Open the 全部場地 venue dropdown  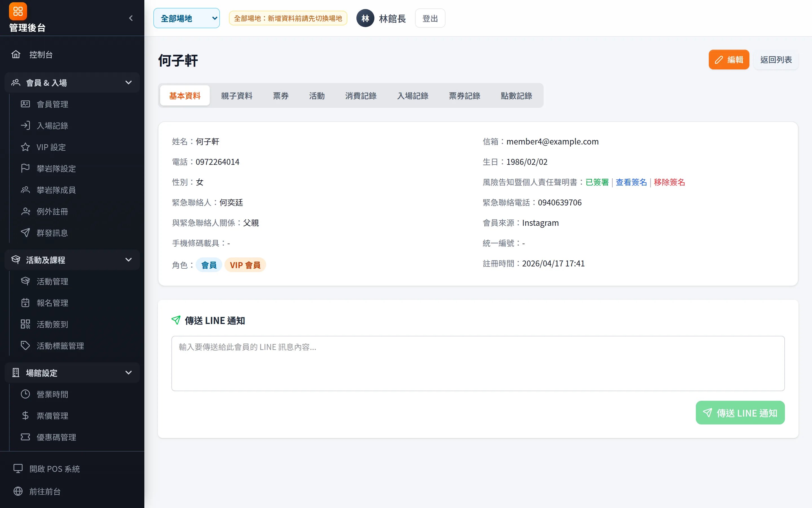[x=187, y=18]
